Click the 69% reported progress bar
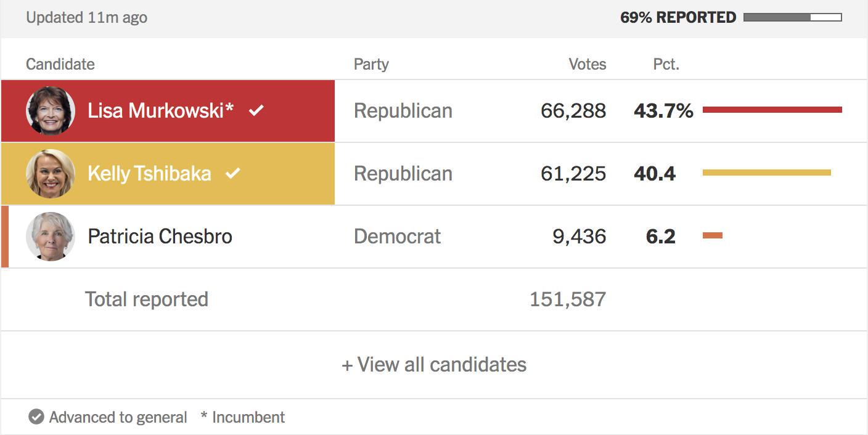The width and height of the screenshot is (868, 435). 792,17
